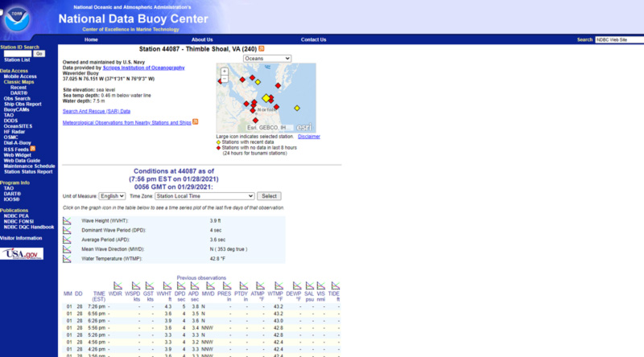Open the Wave Height (WVHT) graph icon
The height and width of the screenshot is (357, 644).
(x=67, y=220)
